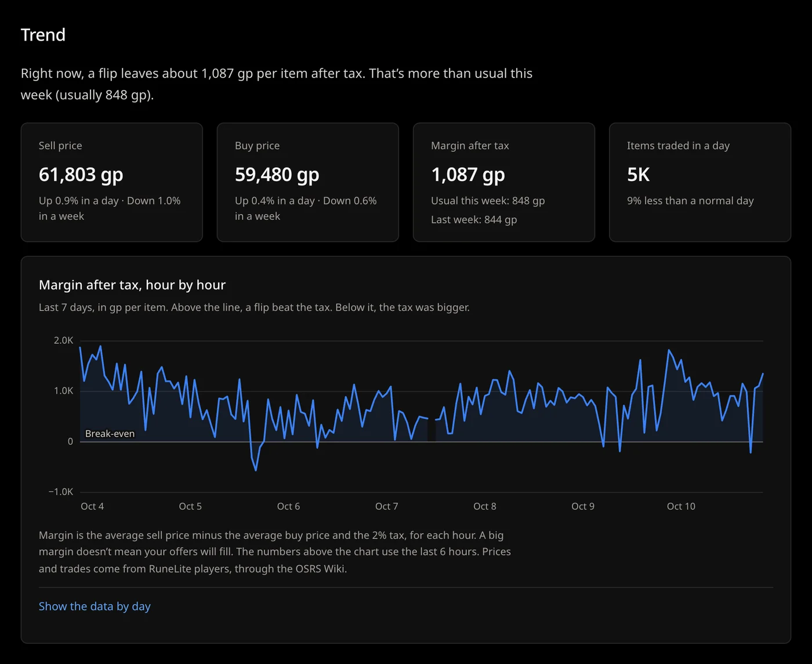Click the Oct 4 date label
The width and height of the screenshot is (812, 664).
[x=92, y=506]
